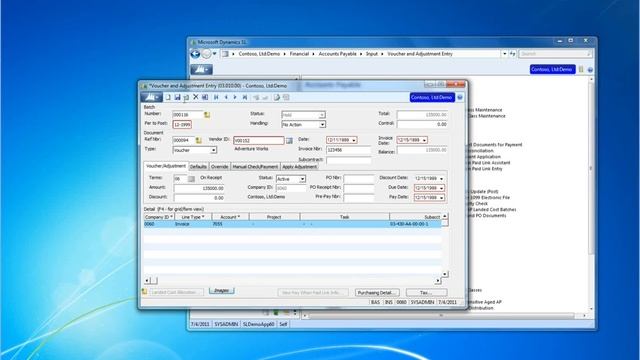Click the Account column header in grid
The height and width of the screenshot is (360, 640).
point(230,217)
